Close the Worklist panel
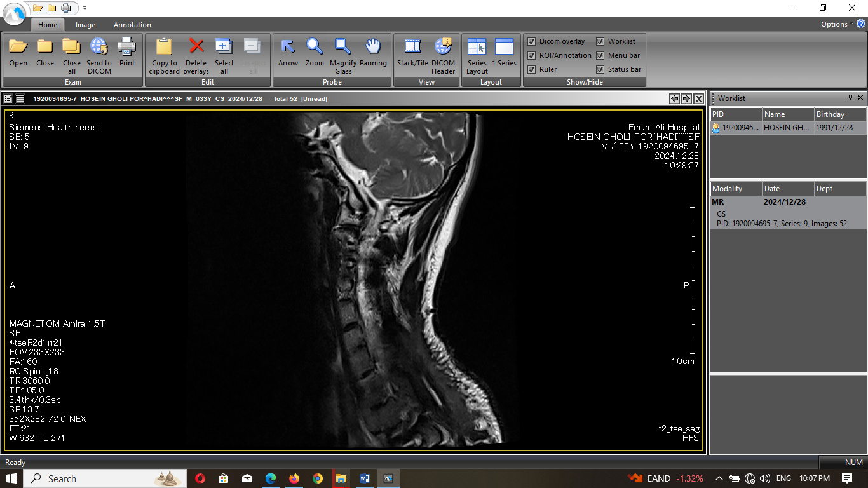 860,98
